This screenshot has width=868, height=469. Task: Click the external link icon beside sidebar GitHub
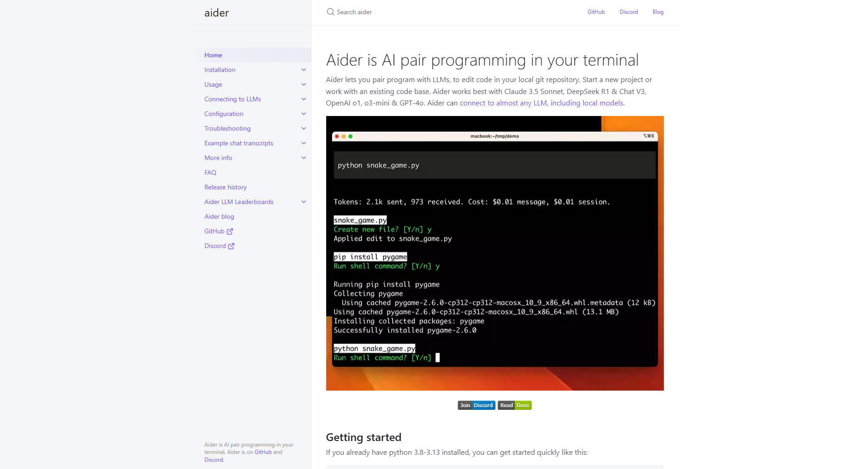click(x=230, y=232)
